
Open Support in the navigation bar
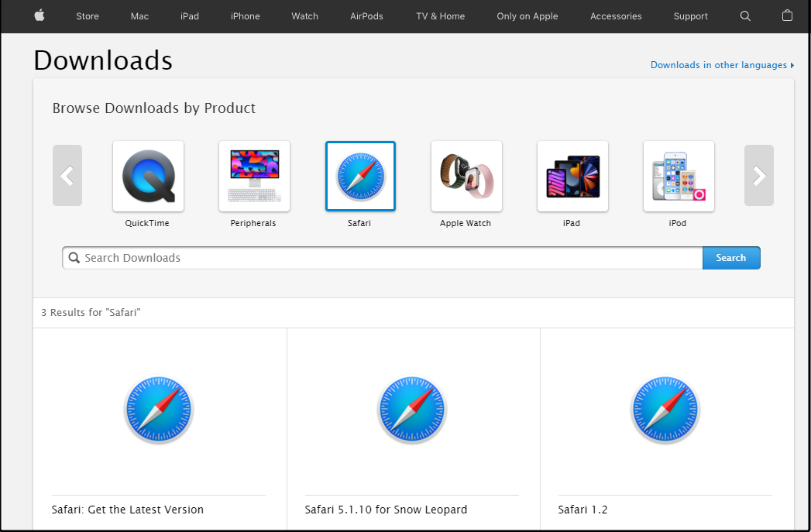point(690,16)
